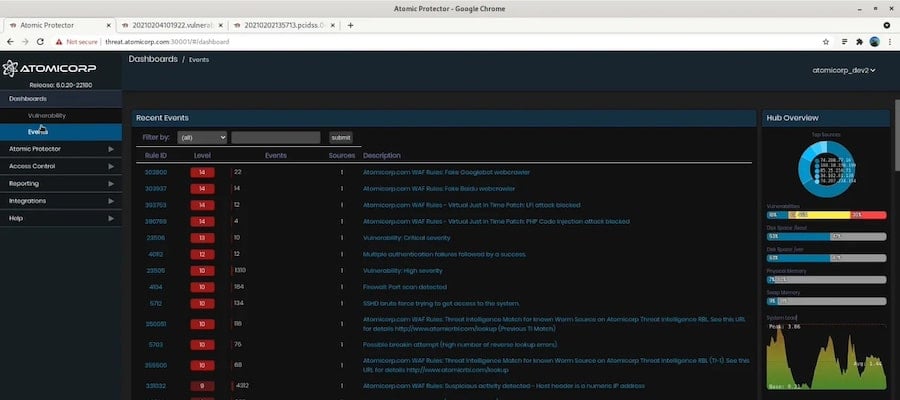Expand the Help menu
The width and height of the screenshot is (900, 400).
[x=61, y=218]
